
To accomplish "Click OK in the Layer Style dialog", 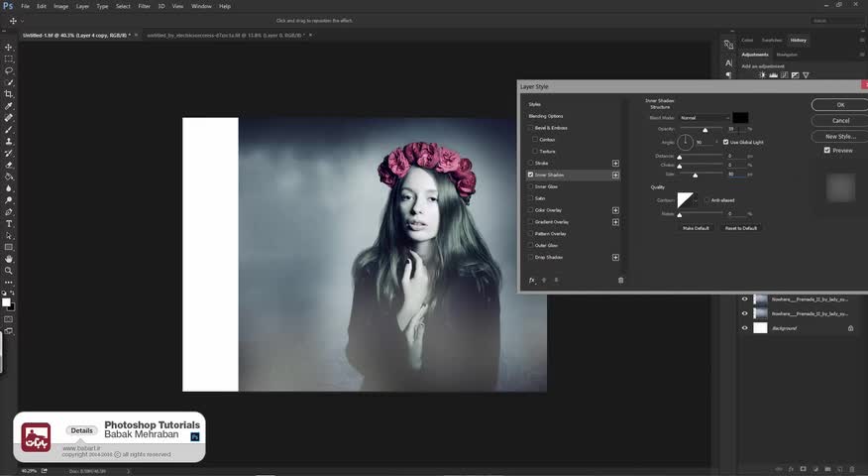I will (840, 105).
